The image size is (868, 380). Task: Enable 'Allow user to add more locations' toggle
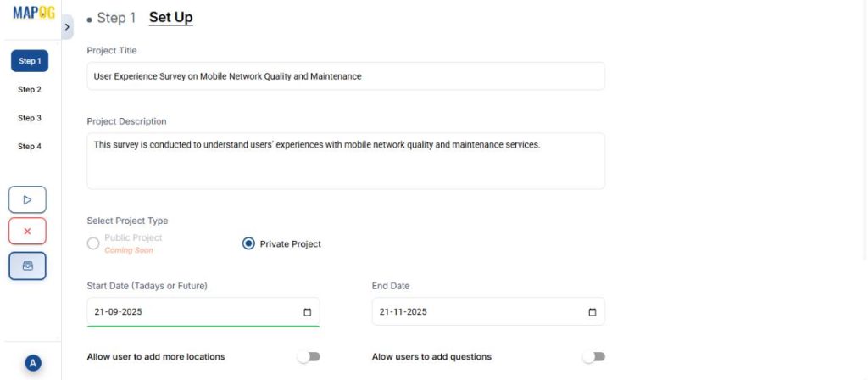coord(309,357)
